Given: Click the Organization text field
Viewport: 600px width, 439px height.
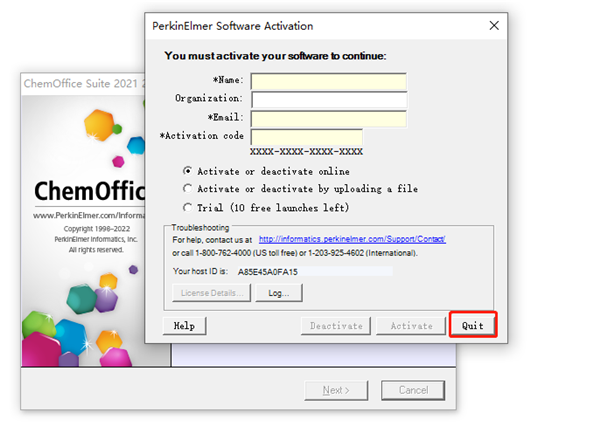Looking at the screenshot, I should (328, 99).
